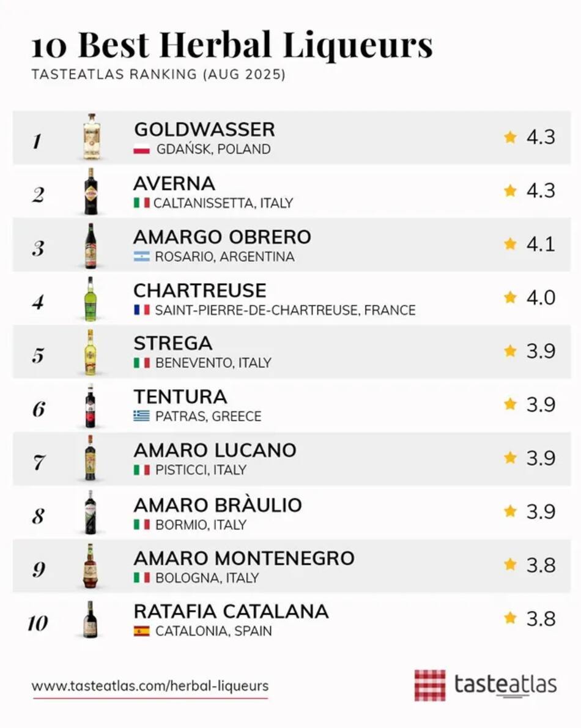581x728 pixels.
Task: Click the France flag icon
Action: (141, 310)
